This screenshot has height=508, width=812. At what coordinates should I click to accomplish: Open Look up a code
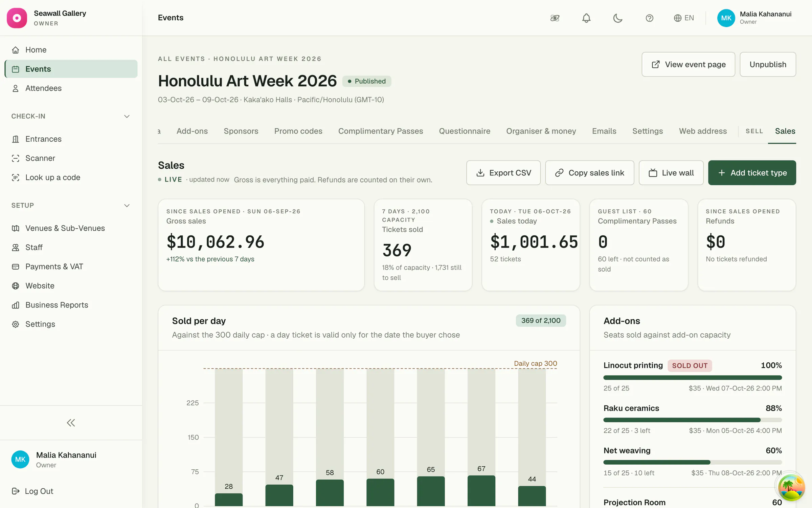[x=71, y=177]
